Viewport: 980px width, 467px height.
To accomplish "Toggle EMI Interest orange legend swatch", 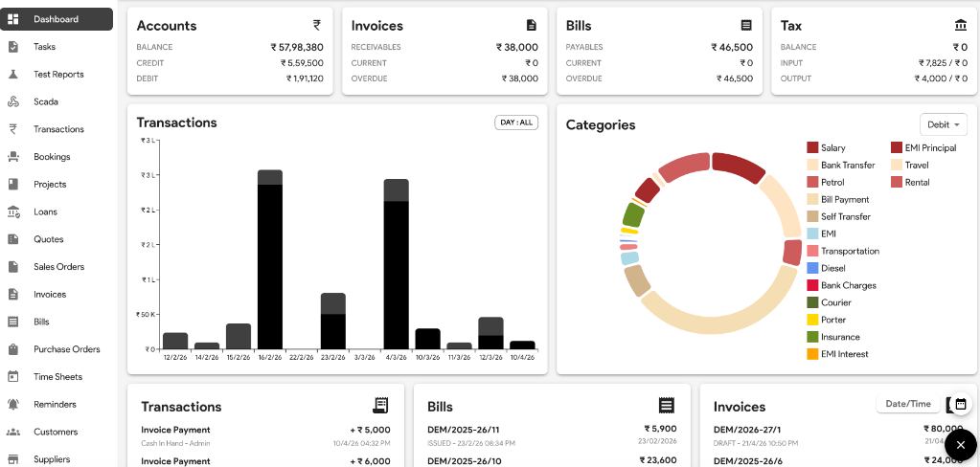I will (x=812, y=354).
